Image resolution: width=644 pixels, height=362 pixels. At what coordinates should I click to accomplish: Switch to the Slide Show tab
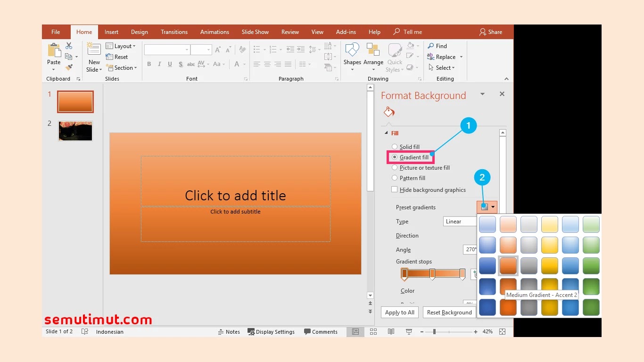point(255,32)
